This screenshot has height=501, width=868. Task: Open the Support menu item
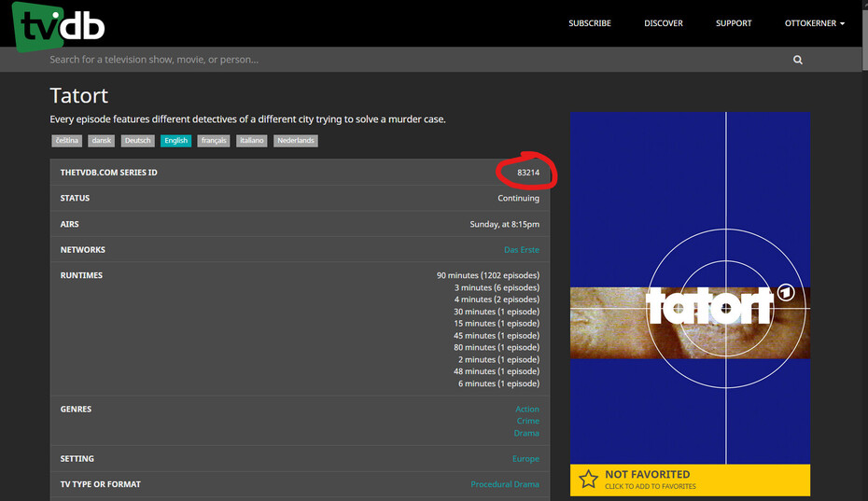(x=734, y=23)
